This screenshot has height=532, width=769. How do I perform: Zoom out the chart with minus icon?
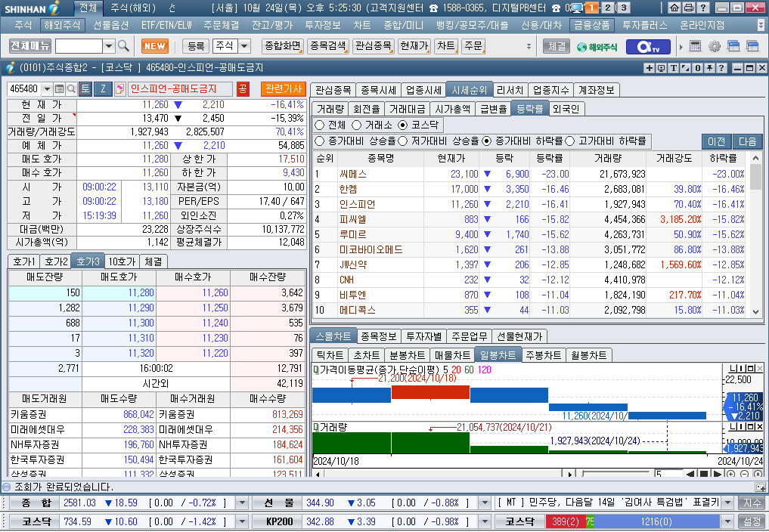[x=745, y=474]
